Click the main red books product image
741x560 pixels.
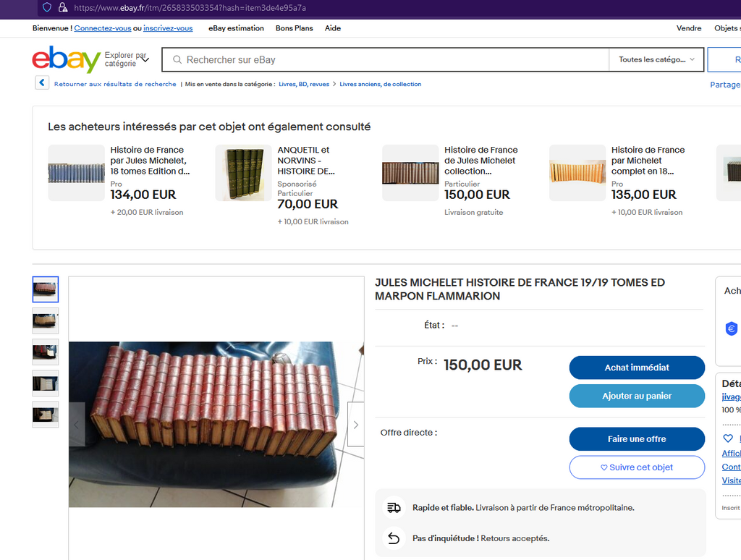[x=216, y=425]
